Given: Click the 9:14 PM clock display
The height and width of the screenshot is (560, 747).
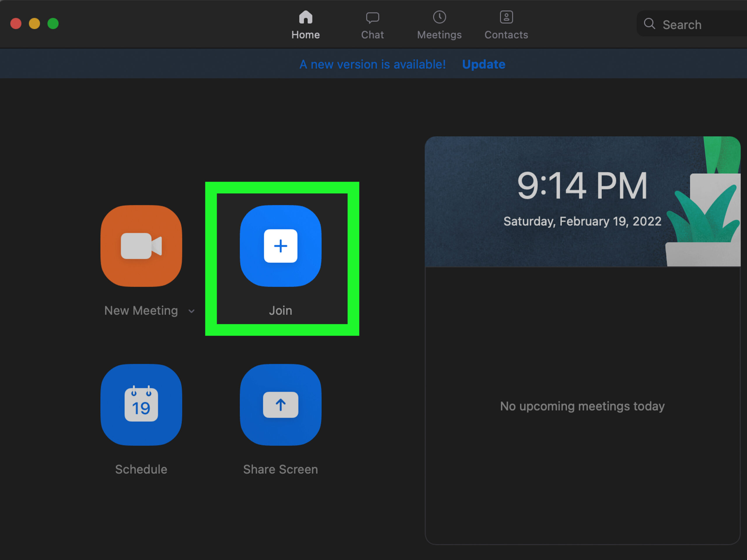Looking at the screenshot, I should [582, 186].
